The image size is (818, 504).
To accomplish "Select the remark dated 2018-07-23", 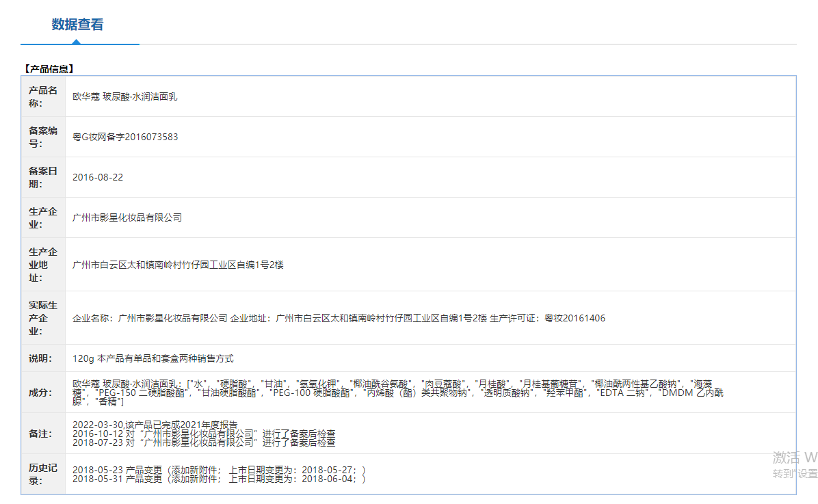I will 203,442.
